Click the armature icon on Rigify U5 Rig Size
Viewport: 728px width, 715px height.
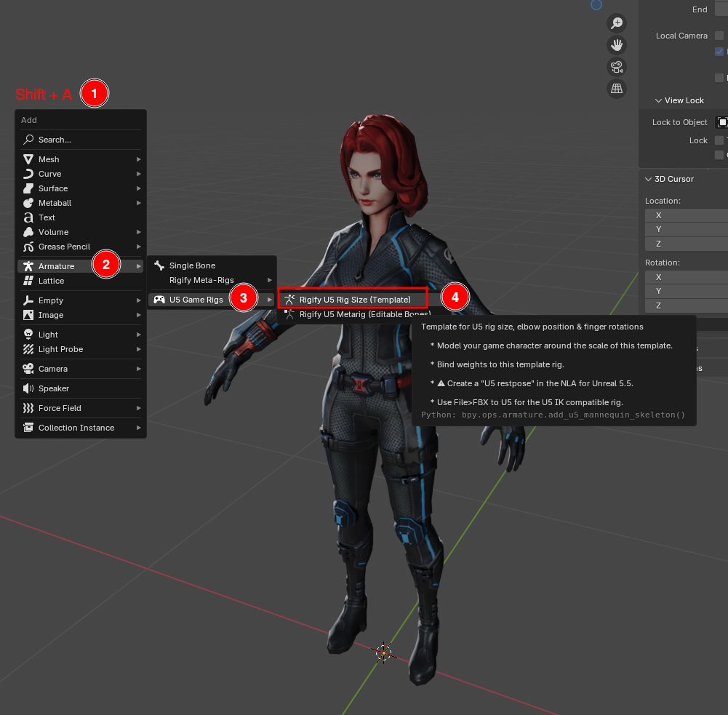290,299
